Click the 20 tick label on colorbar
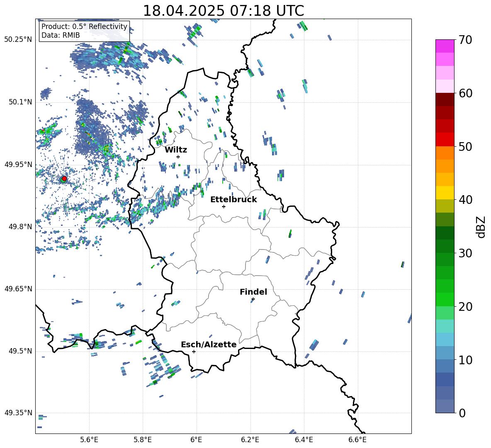The height and width of the screenshot is (448, 491). click(x=465, y=307)
